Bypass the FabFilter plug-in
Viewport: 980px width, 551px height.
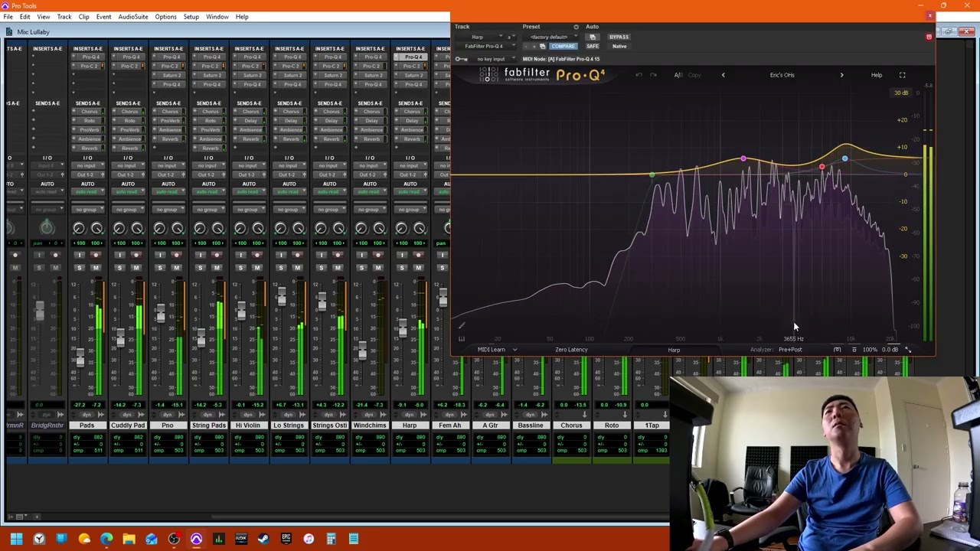619,37
